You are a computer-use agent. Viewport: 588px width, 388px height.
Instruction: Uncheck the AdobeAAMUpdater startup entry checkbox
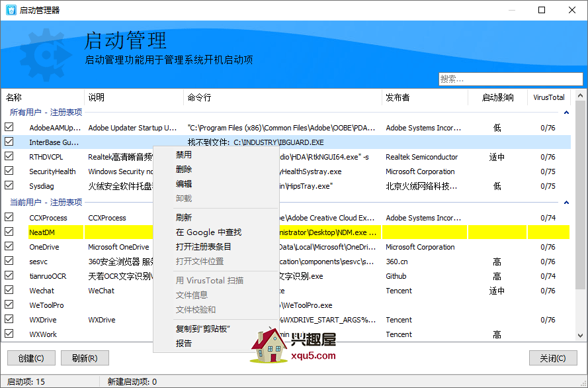click(x=9, y=127)
